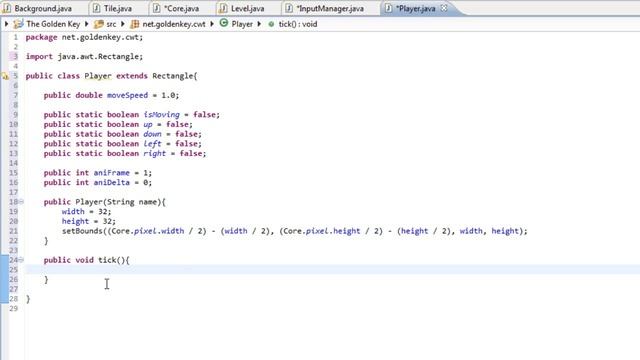Click the Player.java file icon

[389, 8]
